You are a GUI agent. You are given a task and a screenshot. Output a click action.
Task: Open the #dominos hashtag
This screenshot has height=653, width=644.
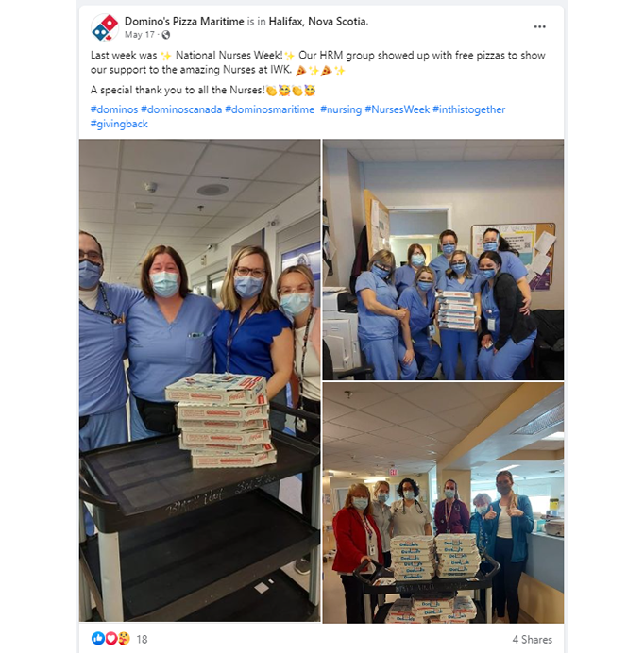point(114,109)
